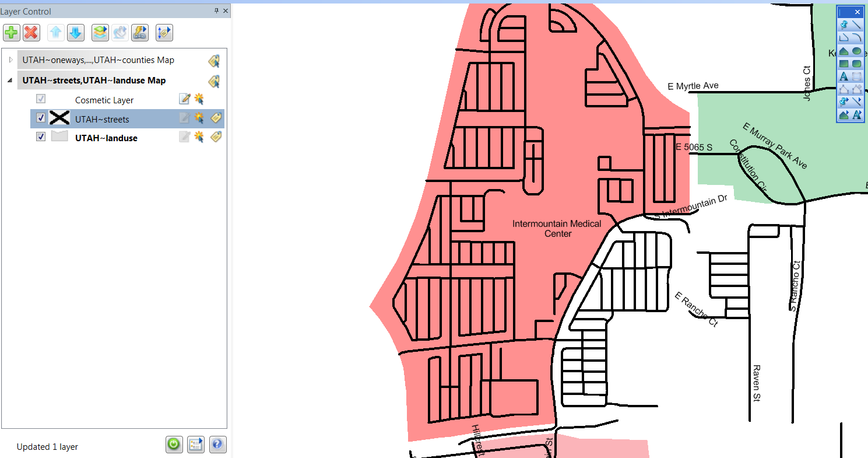Open Help with the question mark button
Viewport: 868px width, 458px height.
pyautogui.click(x=217, y=445)
